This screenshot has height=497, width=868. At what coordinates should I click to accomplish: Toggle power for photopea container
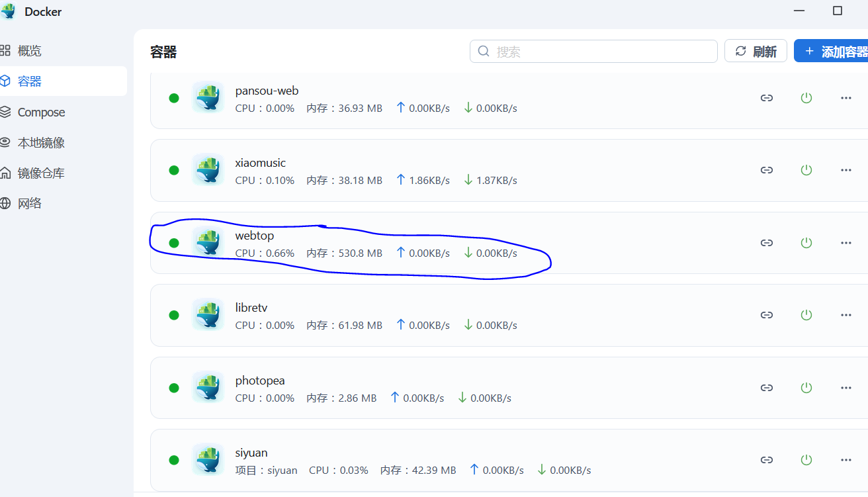point(806,388)
